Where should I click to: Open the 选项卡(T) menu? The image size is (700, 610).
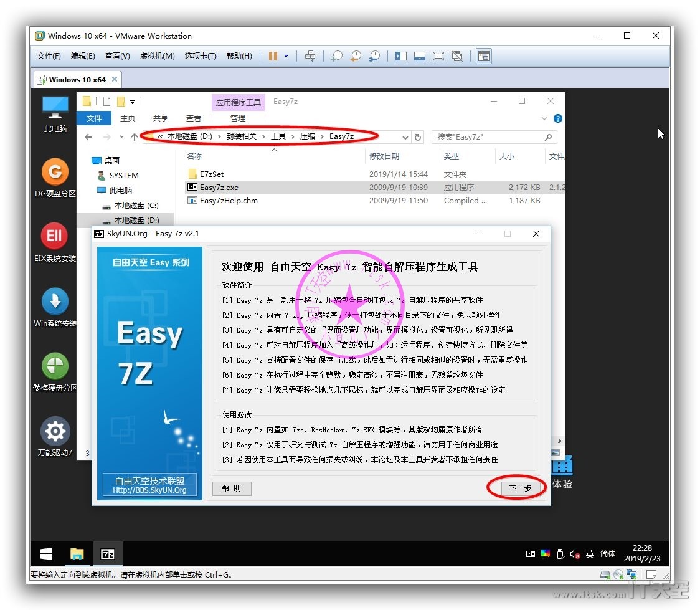tap(201, 56)
